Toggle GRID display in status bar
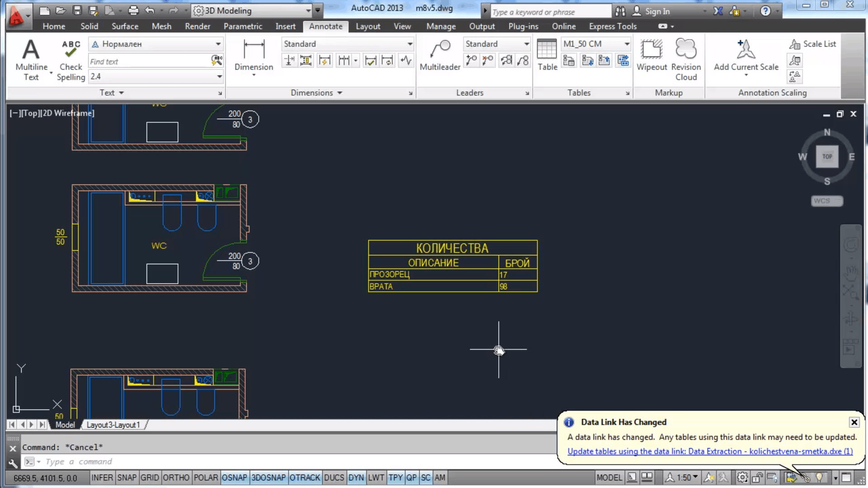The image size is (868, 488). click(150, 478)
